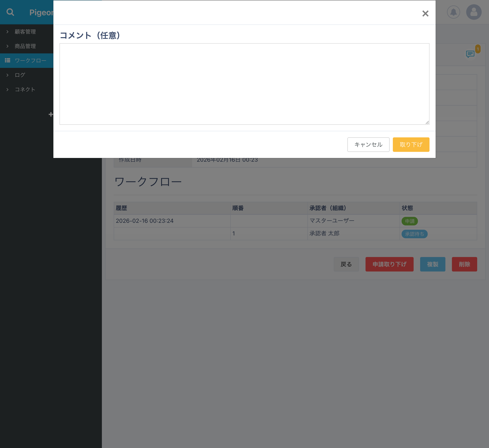Expand the ログ sidebar section
The width and height of the screenshot is (489, 448).
click(x=19, y=75)
